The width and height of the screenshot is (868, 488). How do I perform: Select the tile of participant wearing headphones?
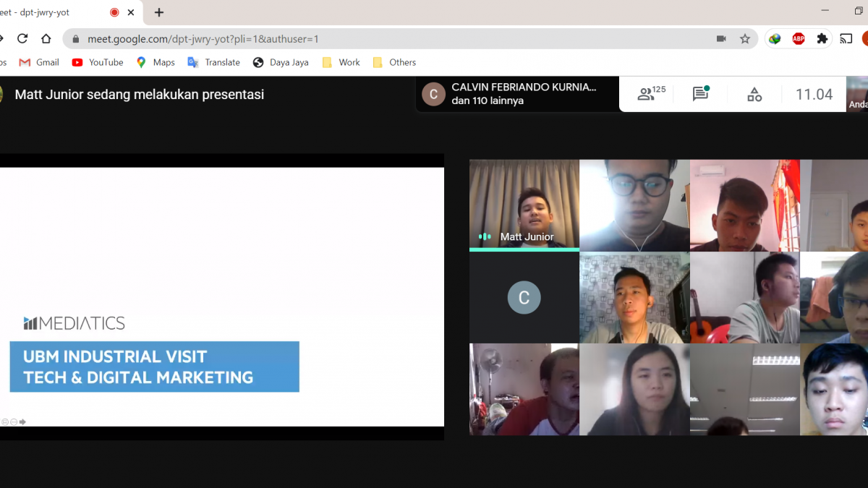tap(834, 297)
